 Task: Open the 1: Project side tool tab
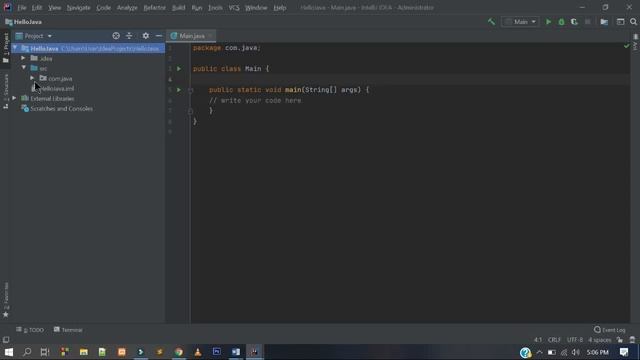pyautogui.click(x=6, y=48)
